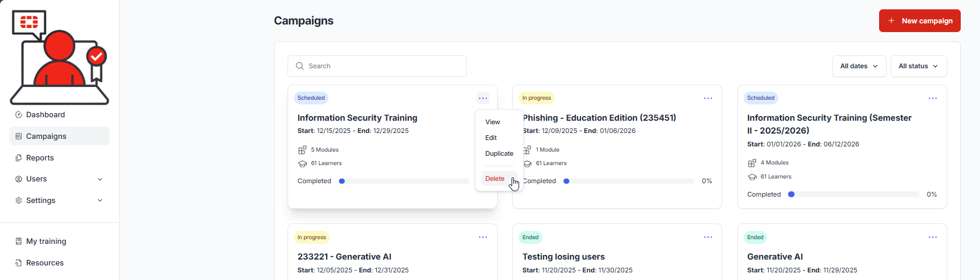Viewport: 980px width, 280px height.
Task: Open Information Security Training (Semester II) campaign
Action: coord(829,124)
